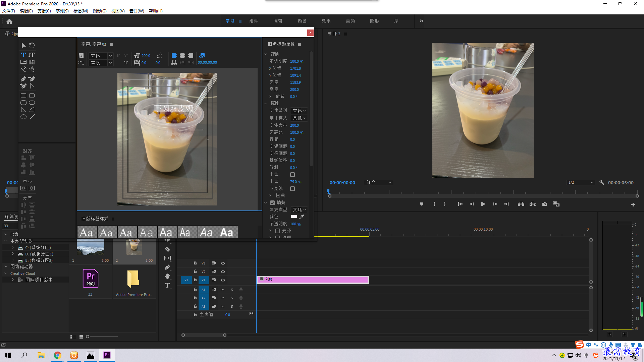This screenshot has height=362, width=644.
Task: Hide track V1 with eye toggle
Action: click(223, 280)
